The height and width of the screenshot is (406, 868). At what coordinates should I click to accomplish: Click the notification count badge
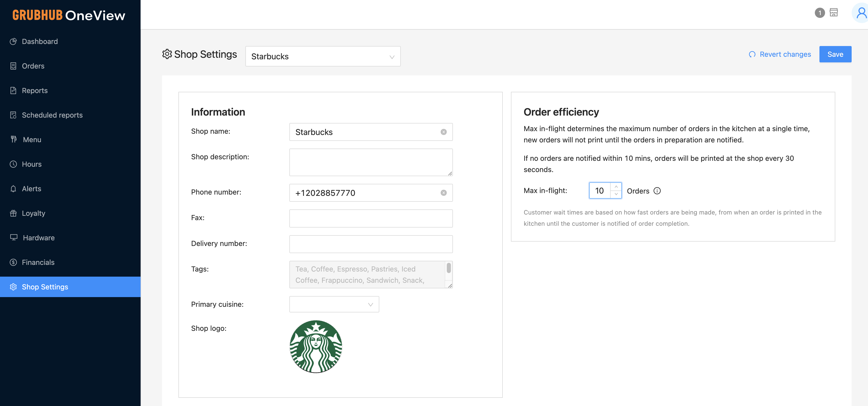(819, 13)
